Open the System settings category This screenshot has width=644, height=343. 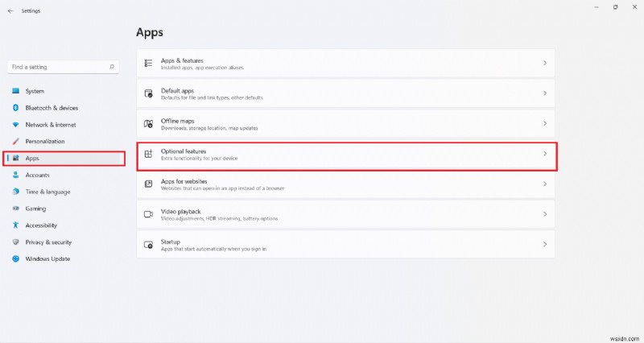35,91
